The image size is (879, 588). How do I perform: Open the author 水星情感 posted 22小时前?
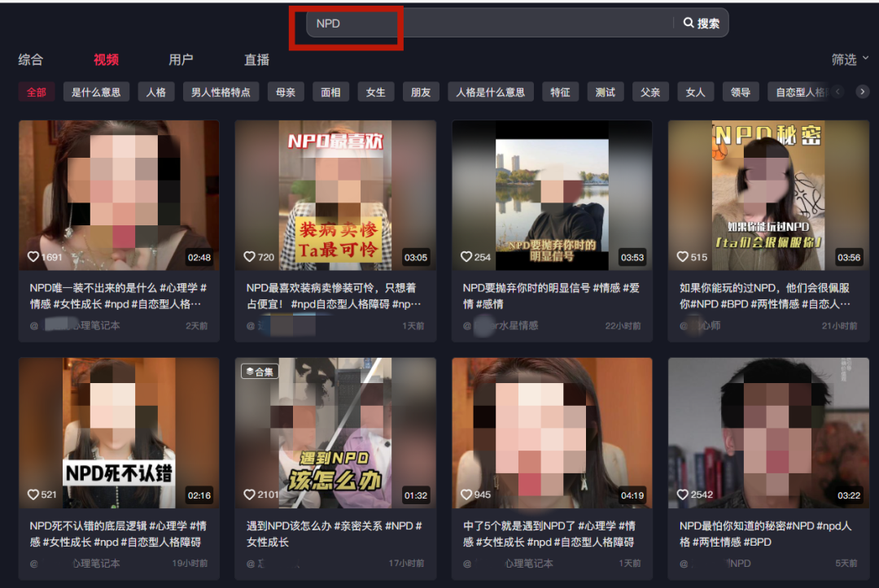tap(501, 325)
